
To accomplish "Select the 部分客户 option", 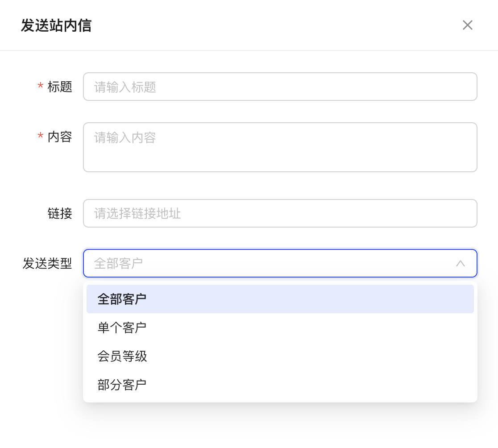I will [122, 385].
